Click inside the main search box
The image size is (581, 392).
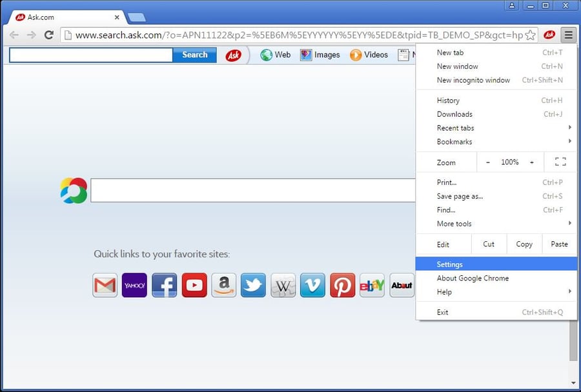coord(252,190)
